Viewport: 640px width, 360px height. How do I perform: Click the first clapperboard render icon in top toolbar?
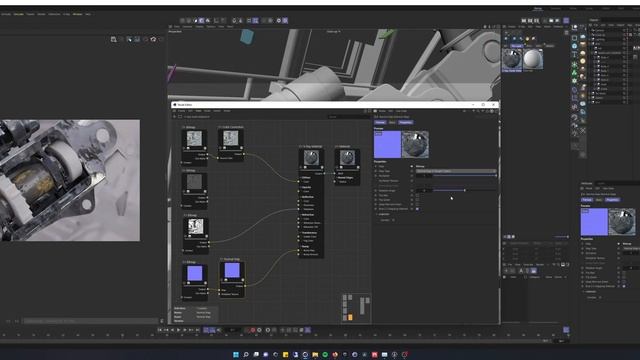(524, 20)
